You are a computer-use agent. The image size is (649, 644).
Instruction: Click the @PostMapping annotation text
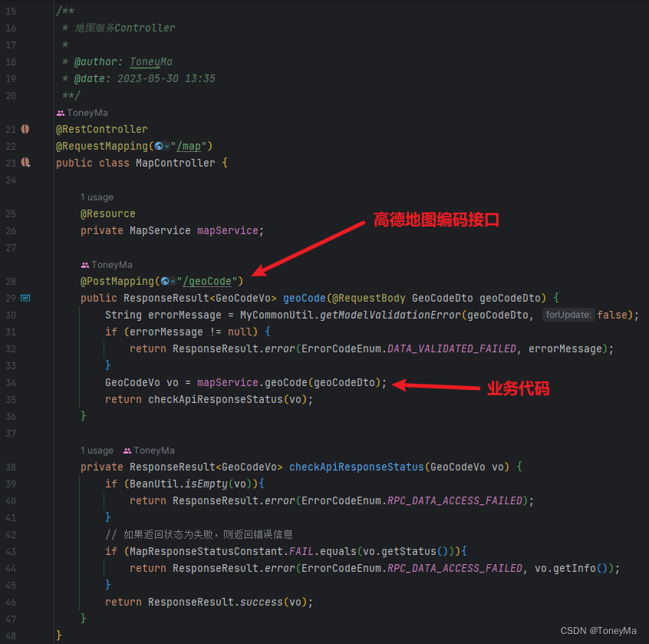[117, 281]
